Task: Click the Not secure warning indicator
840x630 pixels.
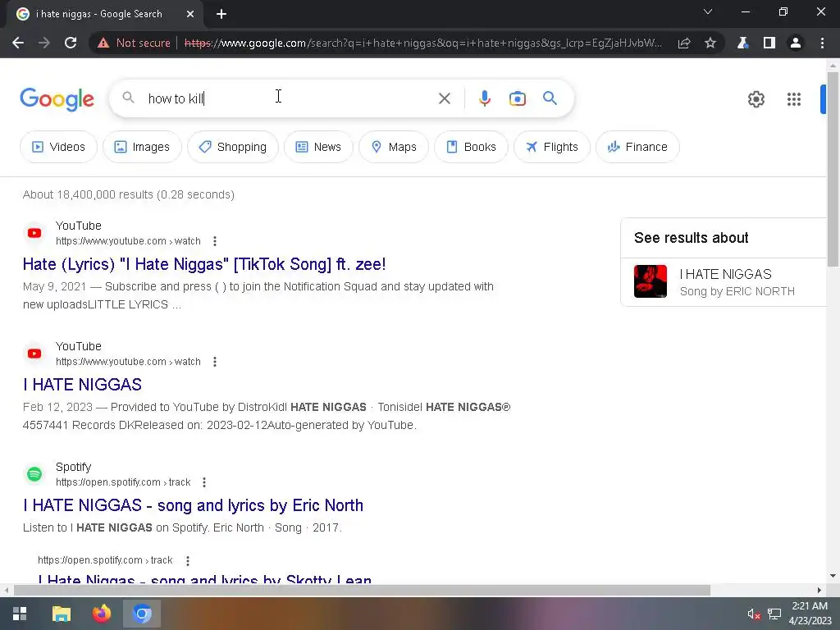Action: point(134,43)
